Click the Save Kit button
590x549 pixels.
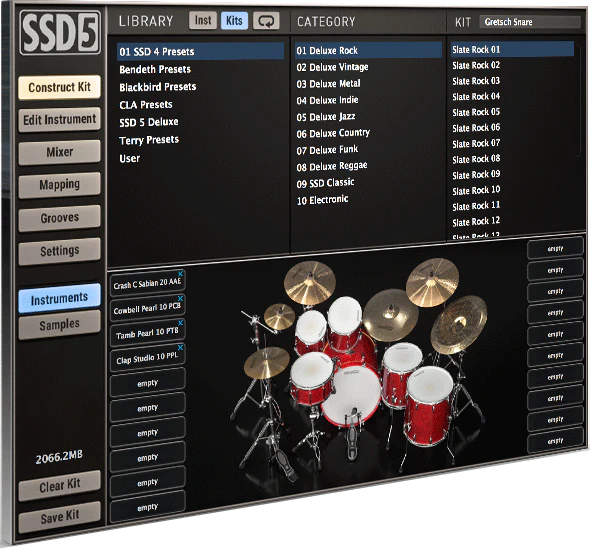59,517
